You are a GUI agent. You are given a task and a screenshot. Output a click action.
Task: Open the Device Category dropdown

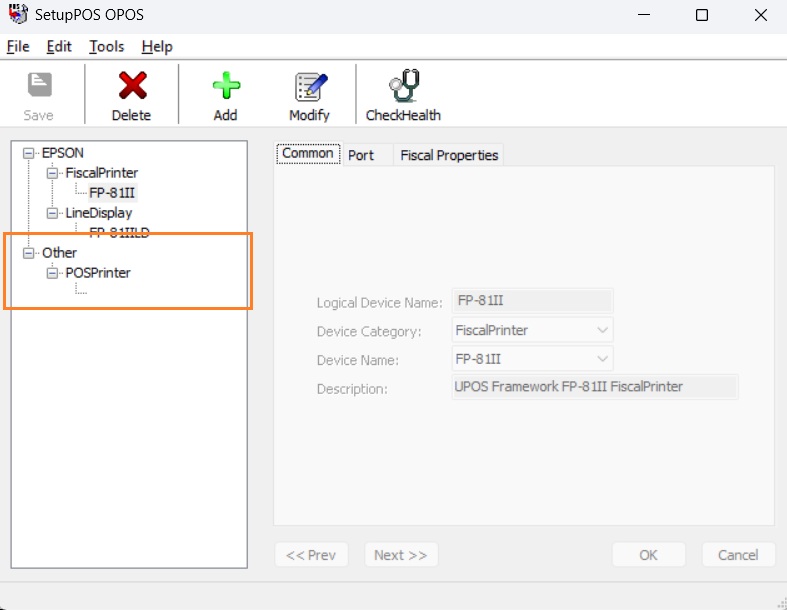(x=602, y=330)
